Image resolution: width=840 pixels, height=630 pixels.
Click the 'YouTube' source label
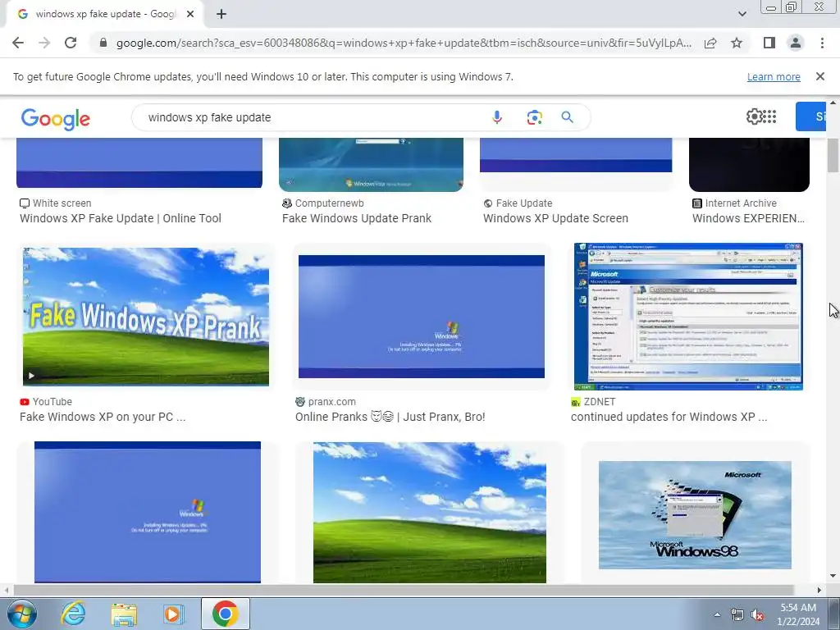pos(52,401)
